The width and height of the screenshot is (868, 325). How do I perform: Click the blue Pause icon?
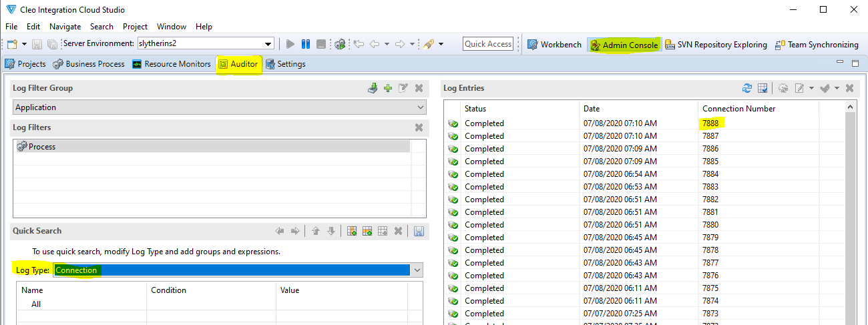click(x=306, y=44)
